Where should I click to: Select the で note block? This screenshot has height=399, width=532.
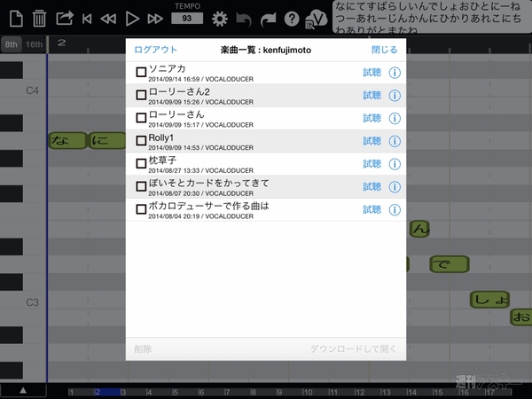450,264
